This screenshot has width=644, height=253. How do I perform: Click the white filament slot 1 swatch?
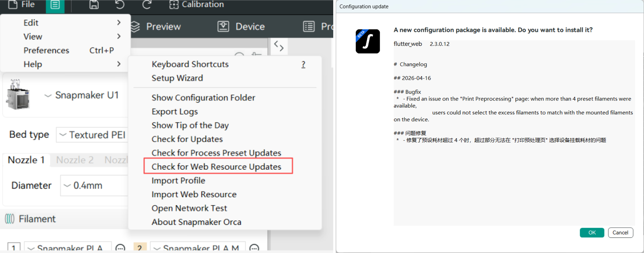(x=14, y=247)
